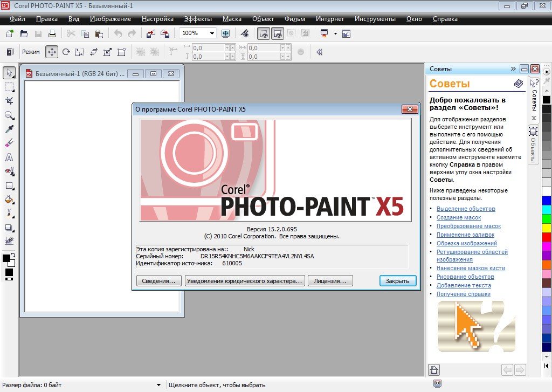The image size is (552, 392).
Task: Click the Закрыть button in dialog
Action: (x=397, y=281)
